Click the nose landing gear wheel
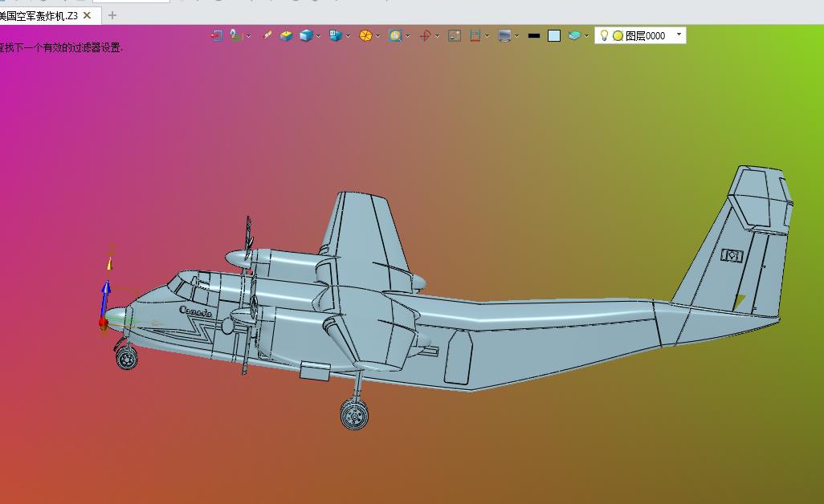This screenshot has height=504, width=824. click(127, 358)
